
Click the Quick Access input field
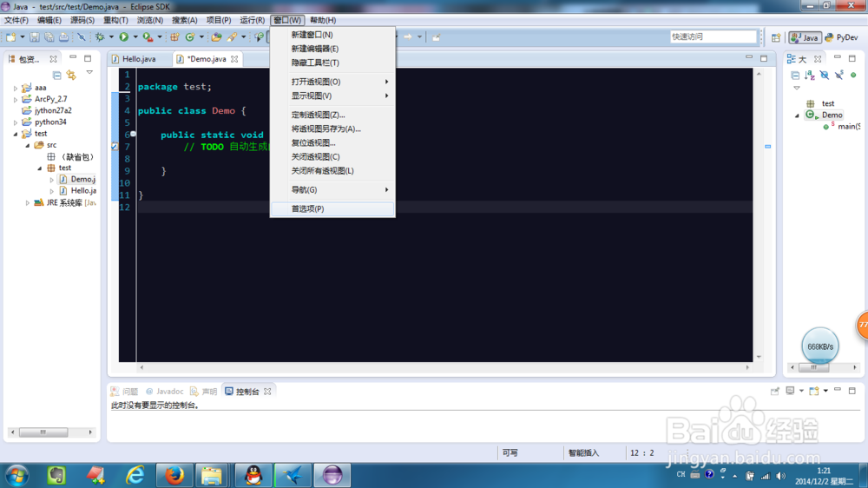[713, 36]
